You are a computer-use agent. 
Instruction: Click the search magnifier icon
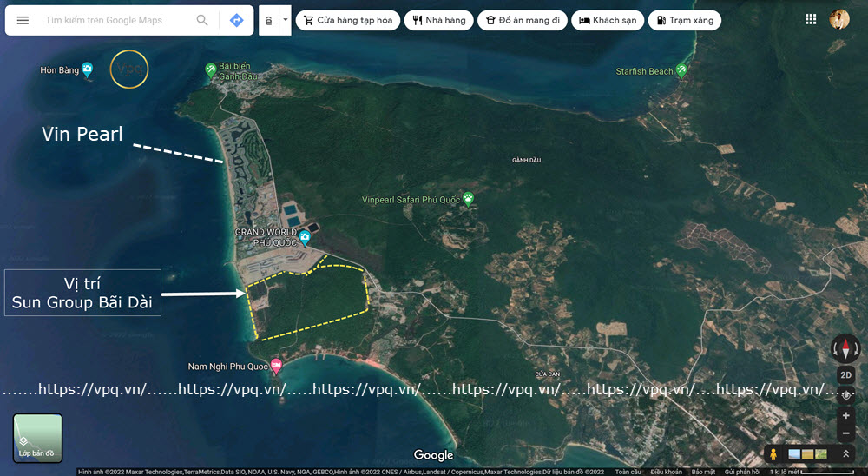tap(202, 21)
